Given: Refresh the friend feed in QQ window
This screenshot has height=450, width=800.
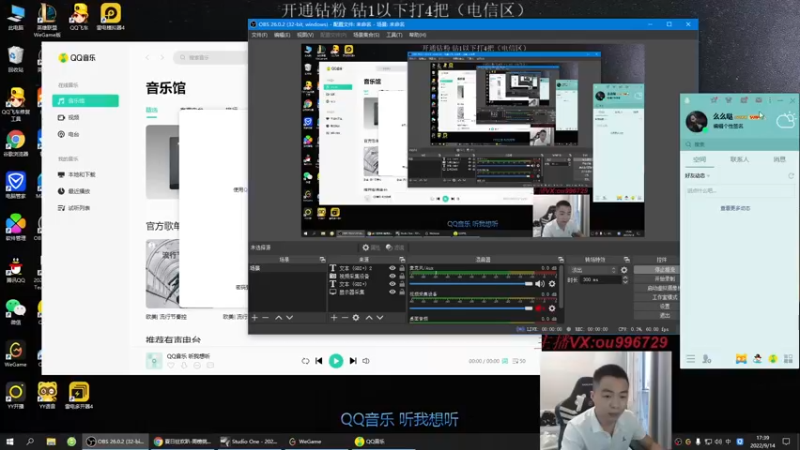Looking at the screenshot, I should pyautogui.click(x=791, y=176).
